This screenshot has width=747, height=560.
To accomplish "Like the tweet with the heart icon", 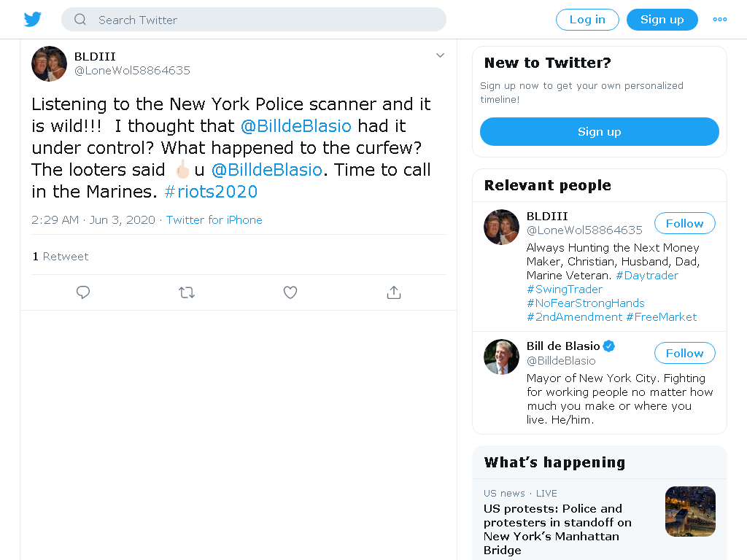I will click(x=290, y=292).
